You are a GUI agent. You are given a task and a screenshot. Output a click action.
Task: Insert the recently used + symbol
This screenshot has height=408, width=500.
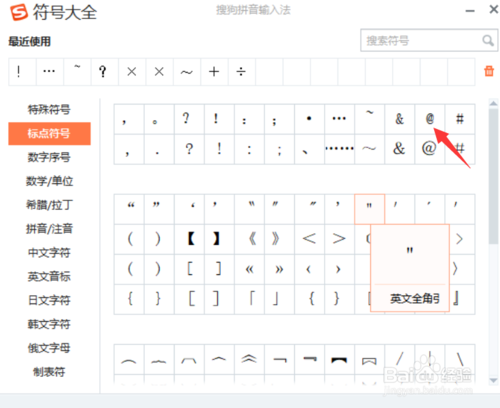click(x=214, y=72)
